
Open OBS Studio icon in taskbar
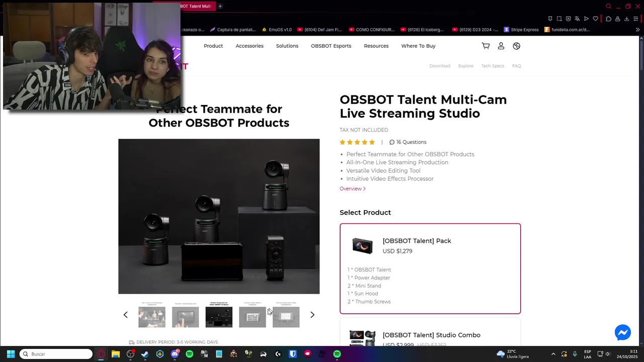[130, 354]
